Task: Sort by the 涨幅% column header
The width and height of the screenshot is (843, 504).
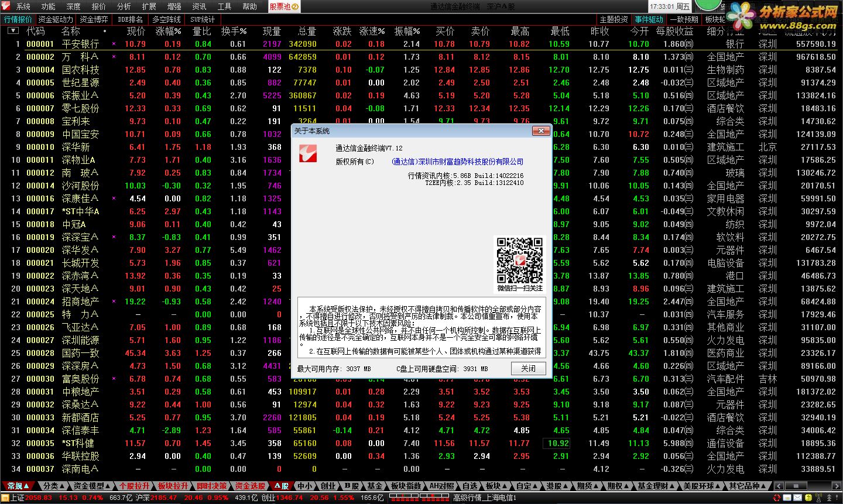Action: pos(169,31)
